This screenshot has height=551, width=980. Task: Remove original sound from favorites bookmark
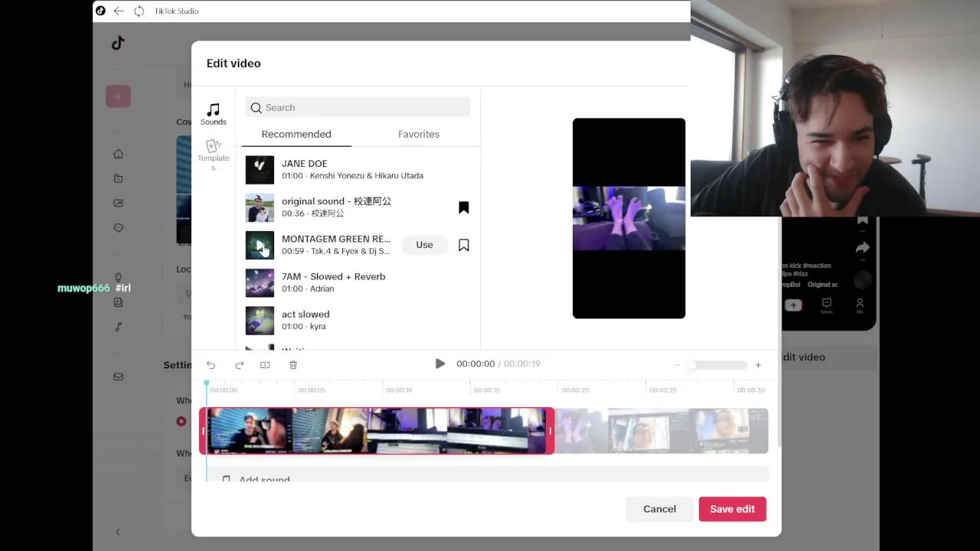(x=464, y=207)
